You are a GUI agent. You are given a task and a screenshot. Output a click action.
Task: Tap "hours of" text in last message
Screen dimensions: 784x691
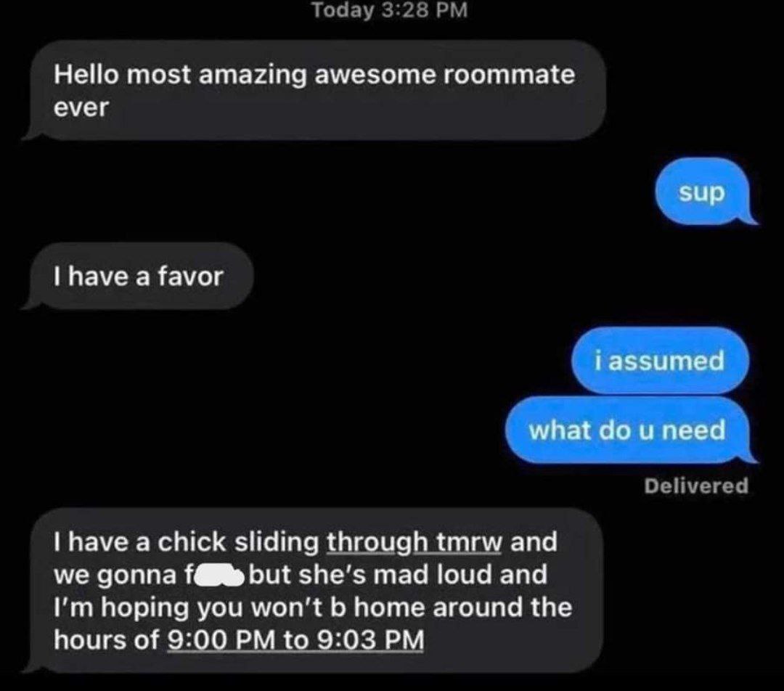[x=106, y=640]
